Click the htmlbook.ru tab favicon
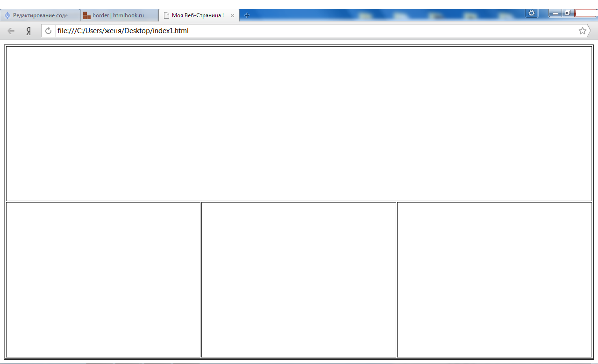 86,15
